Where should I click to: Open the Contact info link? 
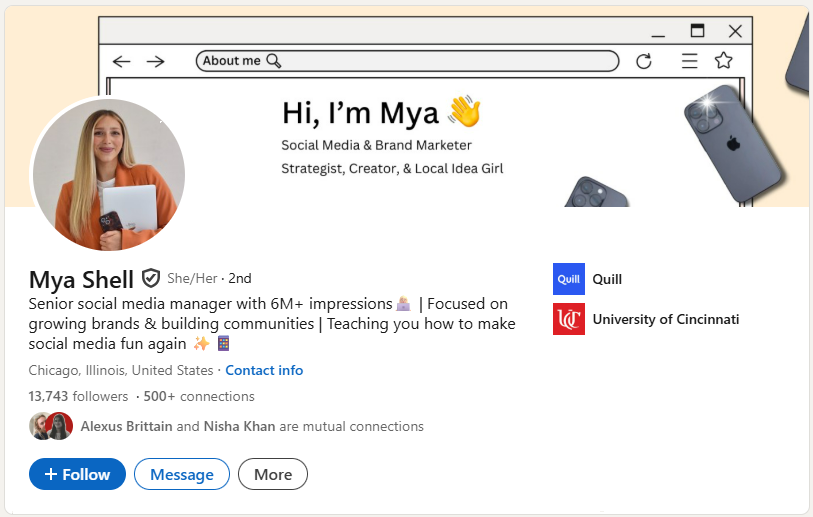tap(264, 370)
